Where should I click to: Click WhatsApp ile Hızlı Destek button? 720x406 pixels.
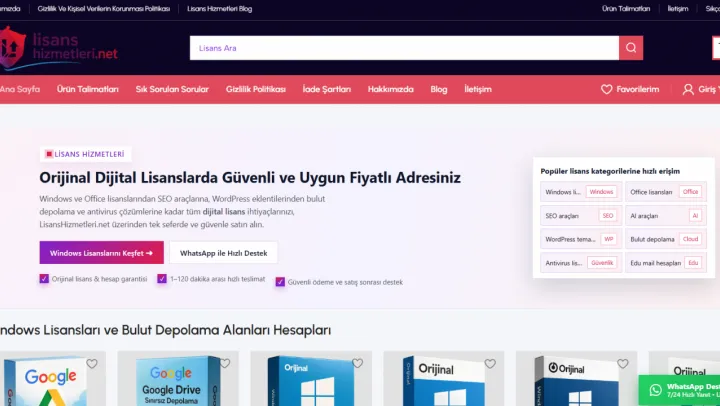[223, 253]
